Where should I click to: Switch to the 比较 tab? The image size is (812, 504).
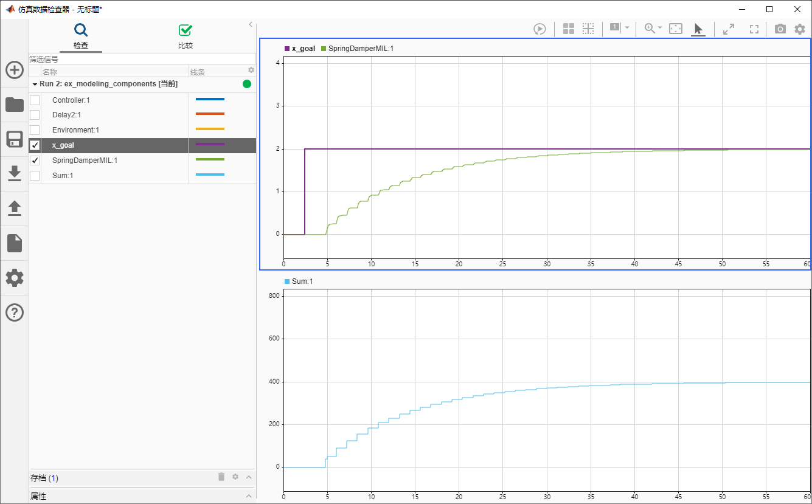coord(186,36)
